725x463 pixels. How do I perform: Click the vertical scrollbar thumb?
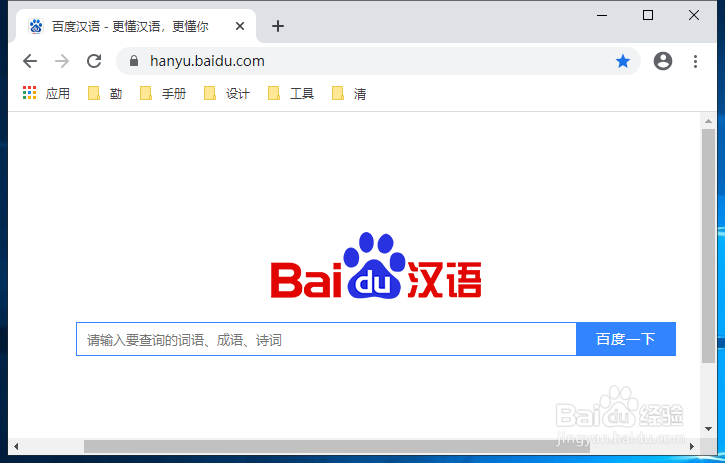[x=708, y=246]
